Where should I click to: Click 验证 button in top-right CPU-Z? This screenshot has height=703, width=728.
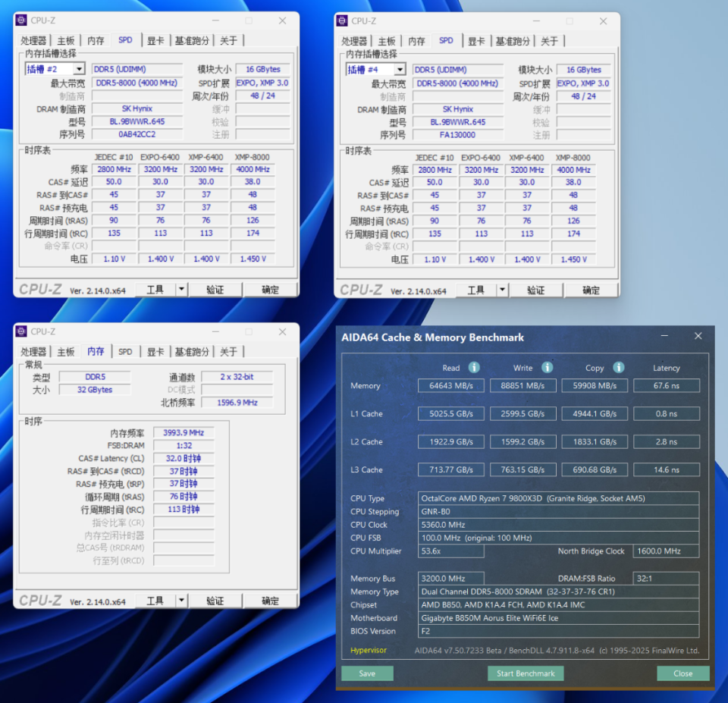536,290
